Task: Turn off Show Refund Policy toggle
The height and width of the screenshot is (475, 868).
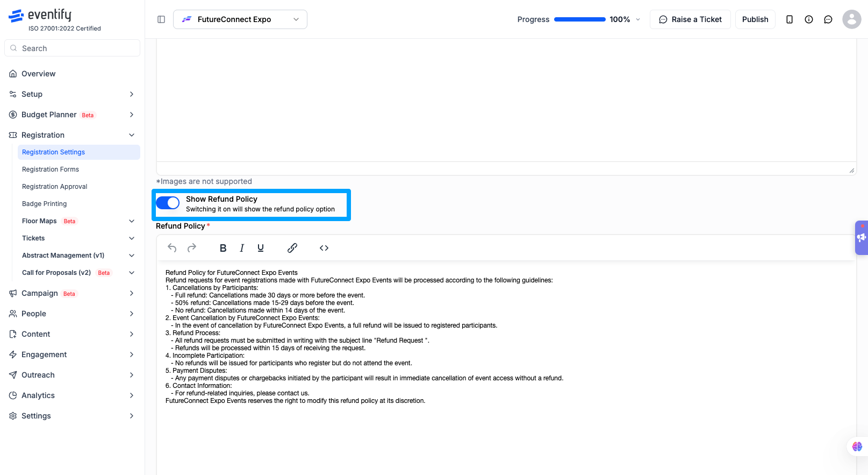Action: tap(168, 203)
